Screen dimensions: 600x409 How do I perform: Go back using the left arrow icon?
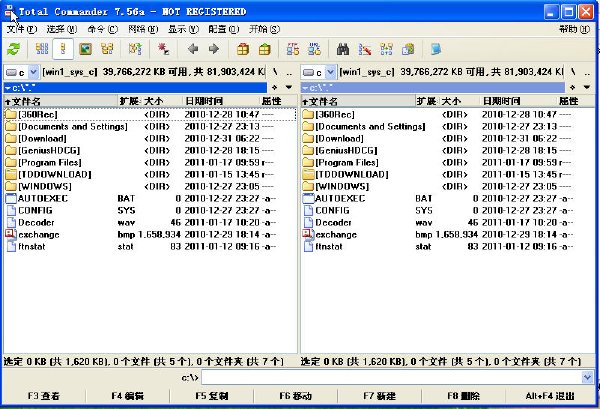[193, 49]
